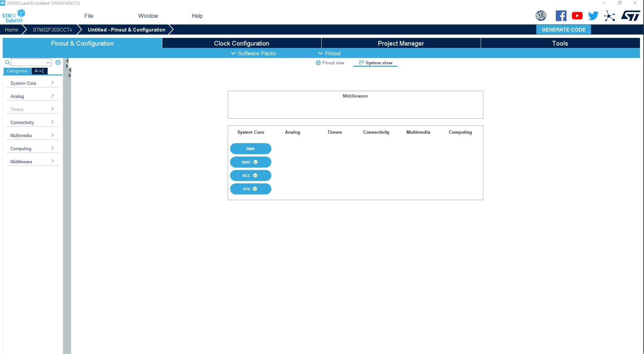Expand the Multimedia category
Viewport: 644px width, 354px height.
pyautogui.click(x=32, y=135)
